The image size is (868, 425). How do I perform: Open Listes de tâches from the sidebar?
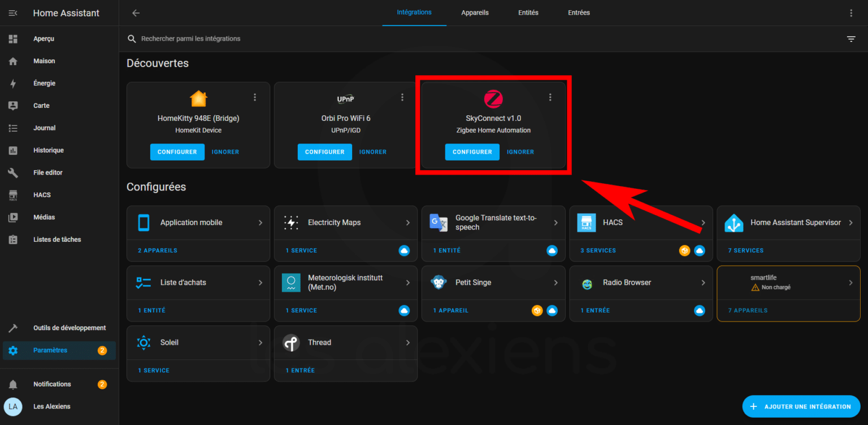57,239
